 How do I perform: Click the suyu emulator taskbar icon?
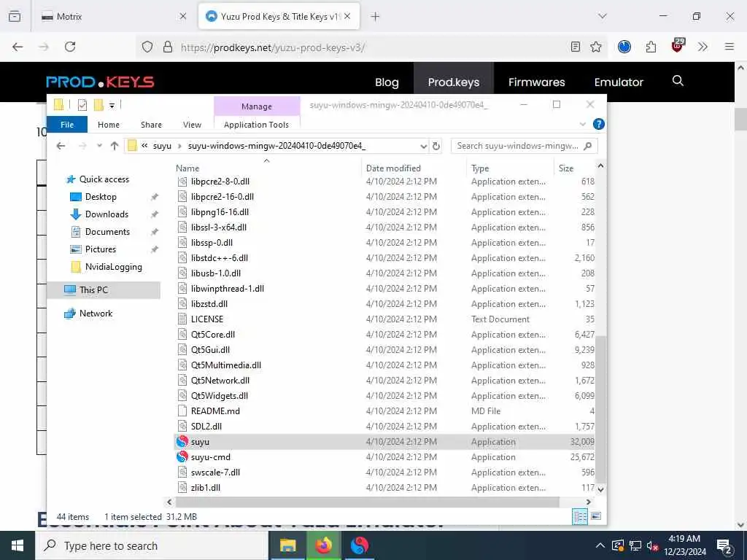point(359,545)
